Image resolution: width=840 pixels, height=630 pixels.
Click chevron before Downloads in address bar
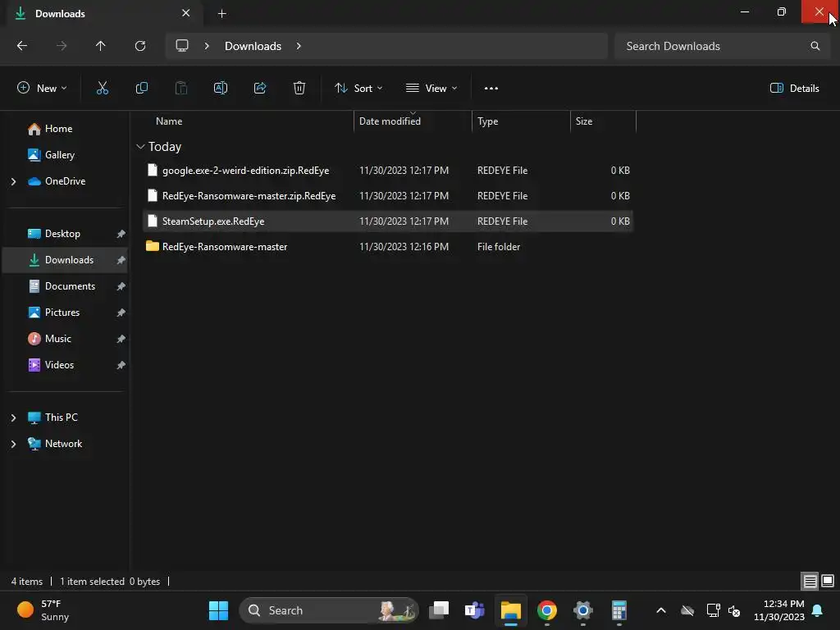pyautogui.click(x=207, y=46)
